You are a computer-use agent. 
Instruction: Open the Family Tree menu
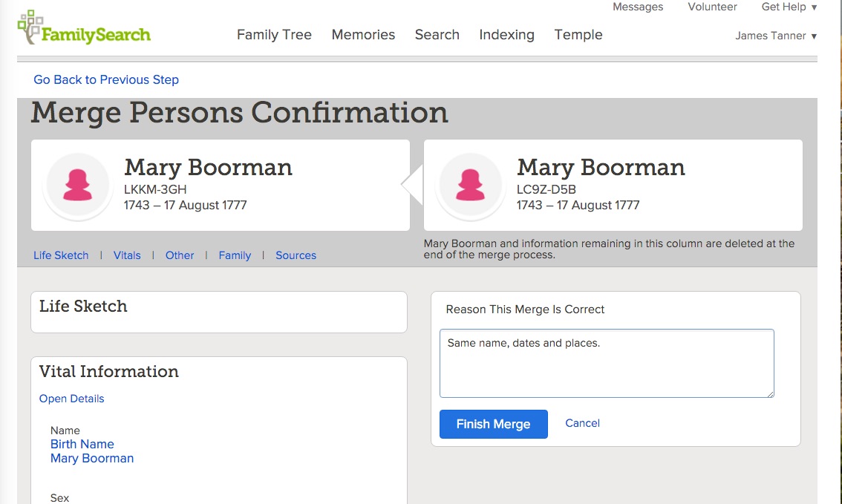(274, 35)
